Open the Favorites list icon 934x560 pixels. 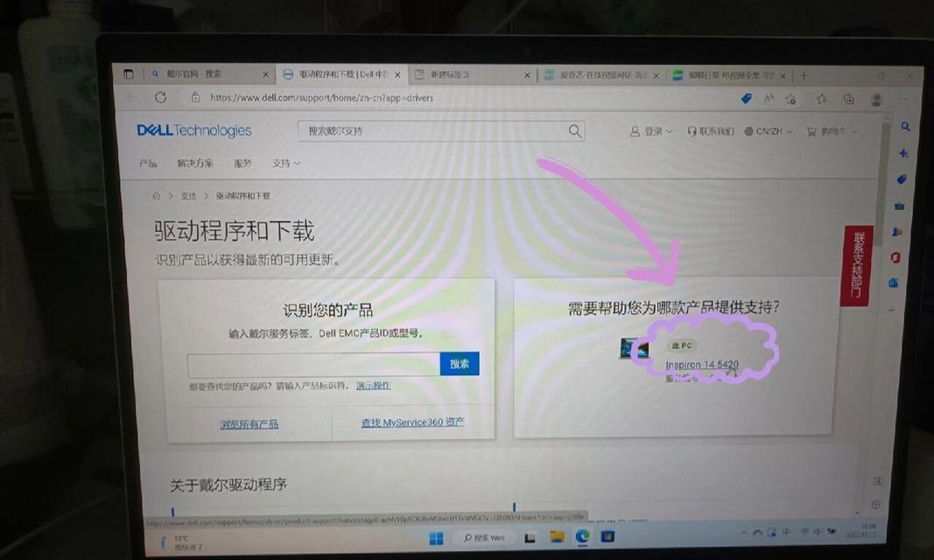click(x=821, y=100)
